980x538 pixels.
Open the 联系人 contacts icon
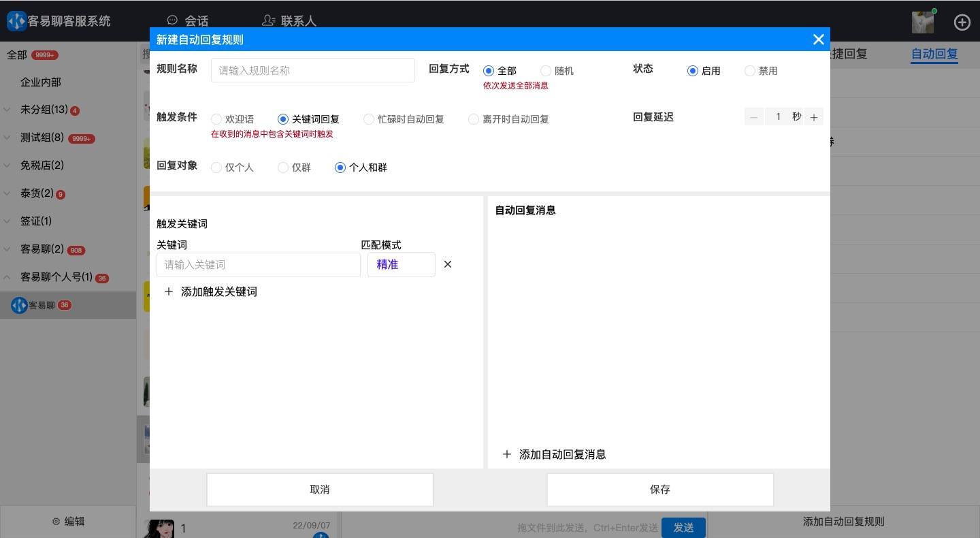pos(268,20)
